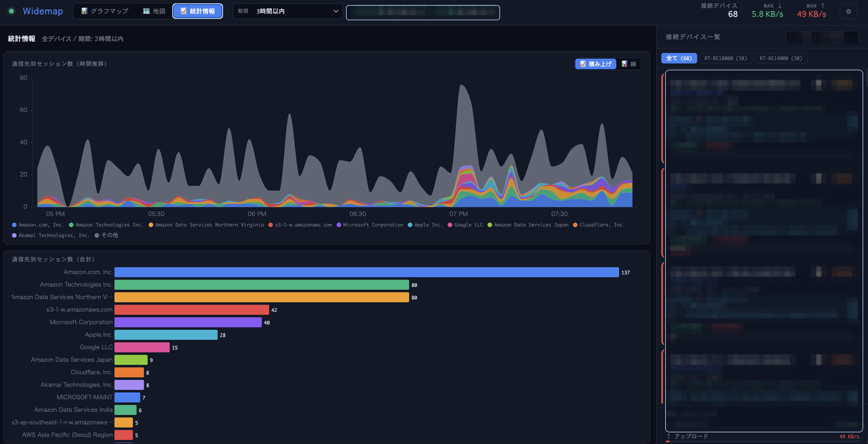Toggle the s3-1-w.amazonaws.com legend series

pyautogui.click(x=300, y=225)
